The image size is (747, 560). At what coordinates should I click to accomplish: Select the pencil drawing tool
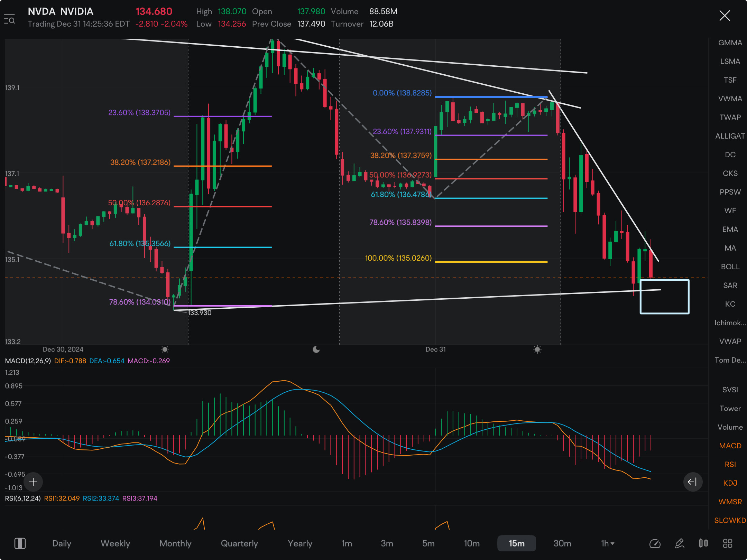[x=679, y=543]
